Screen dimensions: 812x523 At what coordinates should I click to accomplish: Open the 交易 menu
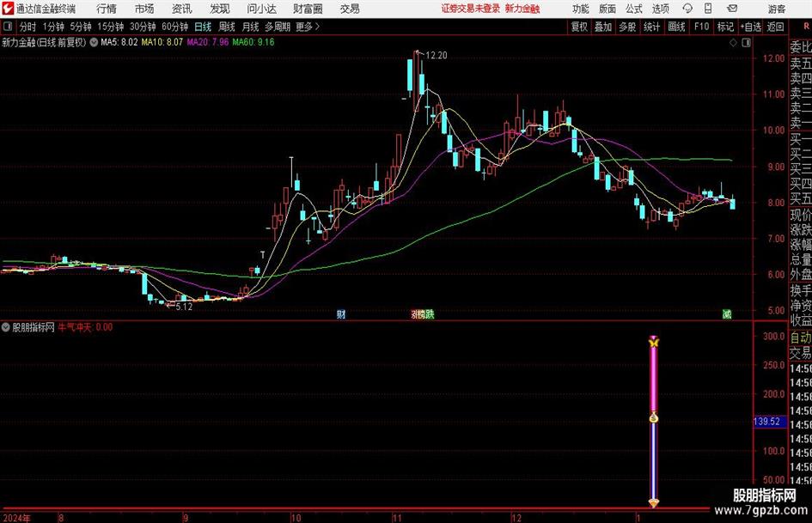point(350,9)
